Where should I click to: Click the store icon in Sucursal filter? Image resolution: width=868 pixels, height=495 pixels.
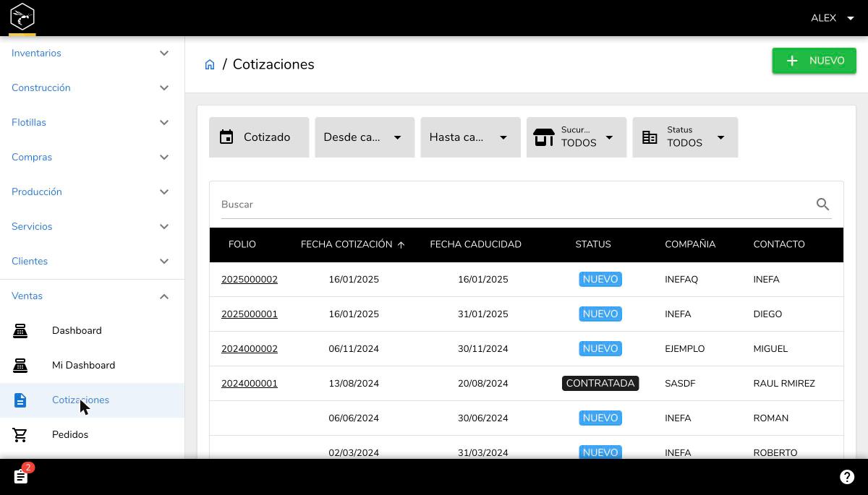(x=544, y=137)
